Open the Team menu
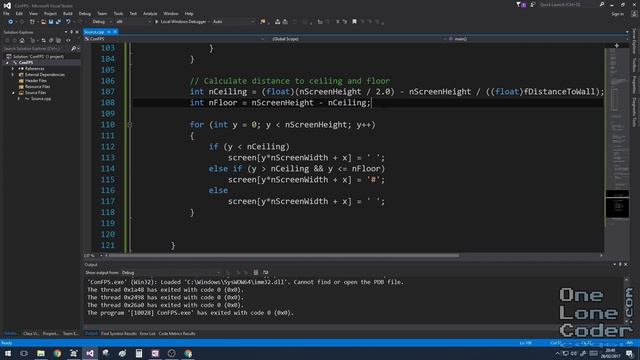Image resolution: width=640 pixels, height=360 pixels. [102, 13]
